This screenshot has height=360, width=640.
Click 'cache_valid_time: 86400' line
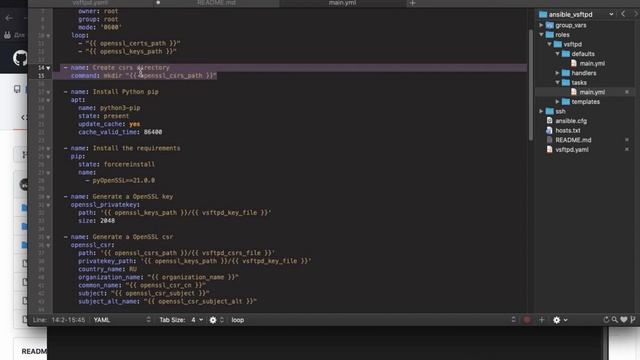[x=120, y=132]
